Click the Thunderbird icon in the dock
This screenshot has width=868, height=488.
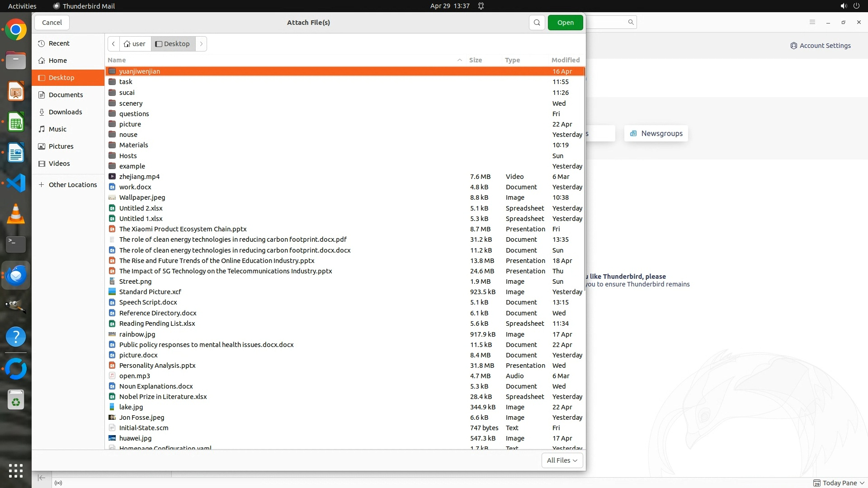[x=16, y=275]
